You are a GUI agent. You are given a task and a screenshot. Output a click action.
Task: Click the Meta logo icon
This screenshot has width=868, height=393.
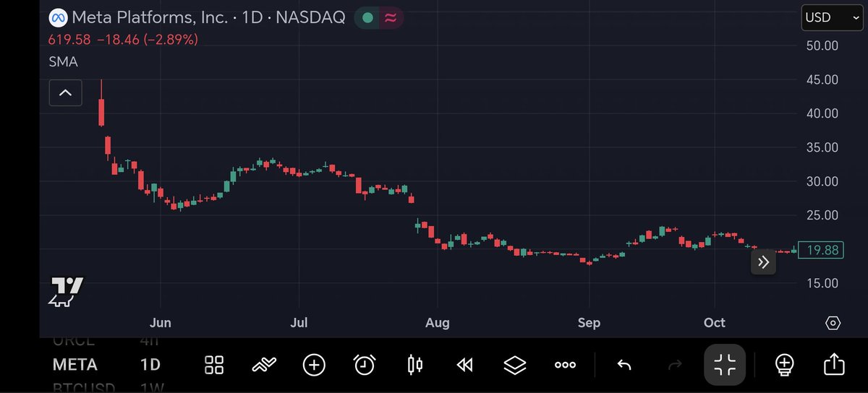click(58, 17)
